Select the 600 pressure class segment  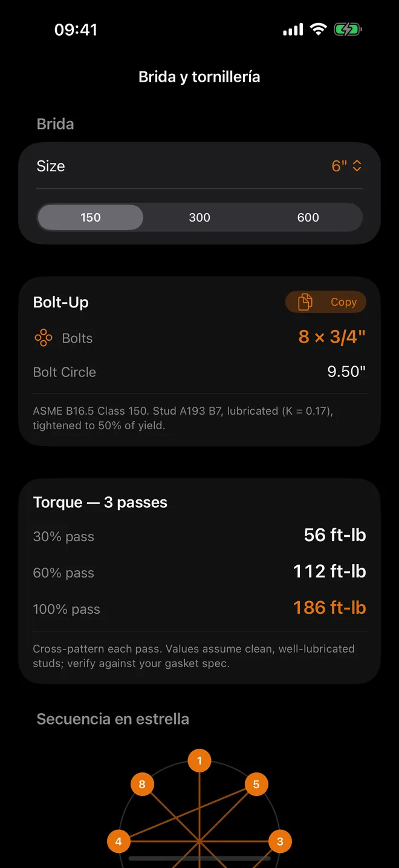pos(308,217)
